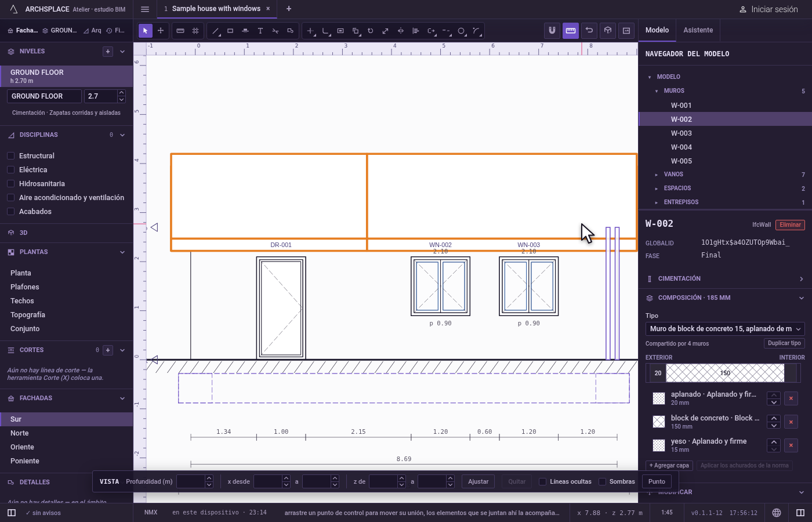
Task: Choose the text tool in toolbar
Action: click(x=260, y=31)
